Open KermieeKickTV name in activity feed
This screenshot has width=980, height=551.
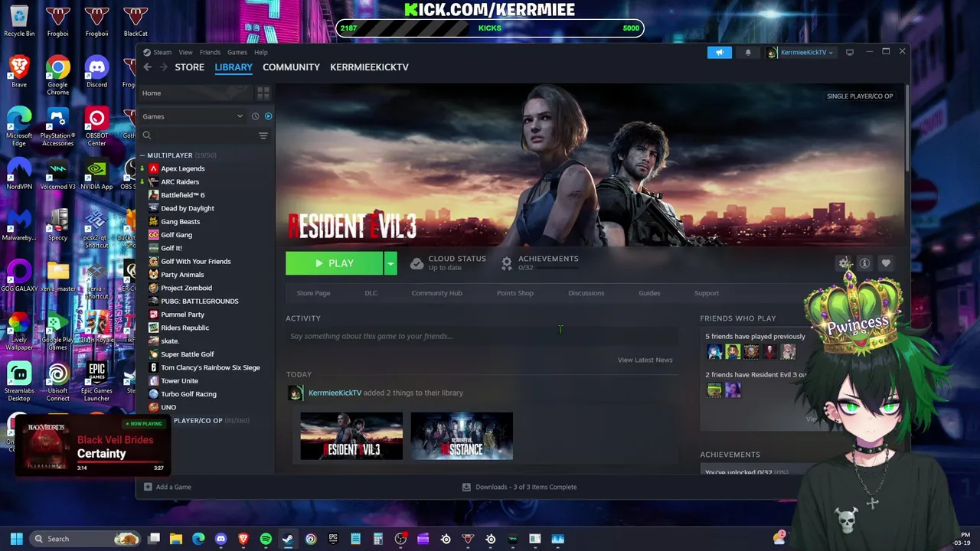pos(335,393)
